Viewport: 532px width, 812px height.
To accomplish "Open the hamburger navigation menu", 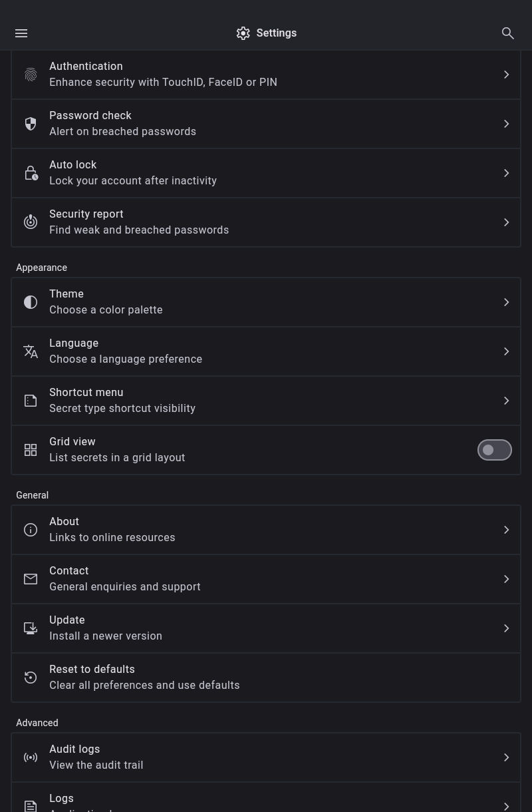I will tap(21, 33).
